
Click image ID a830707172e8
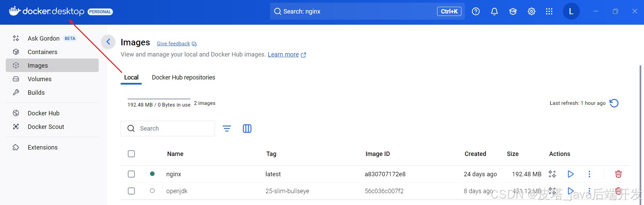tap(385, 174)
